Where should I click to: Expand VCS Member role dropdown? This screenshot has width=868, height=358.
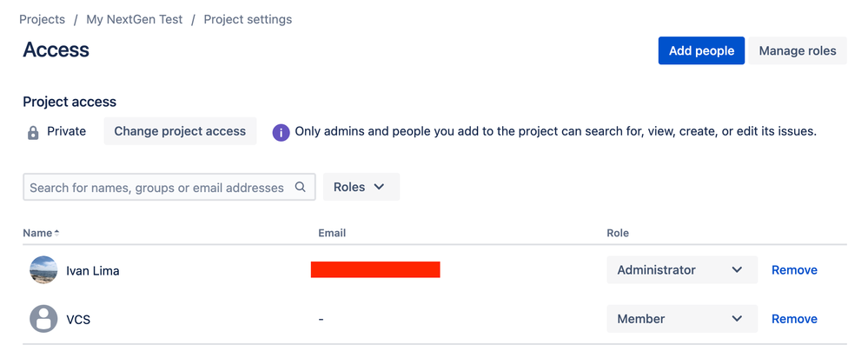tap(682, 319)
